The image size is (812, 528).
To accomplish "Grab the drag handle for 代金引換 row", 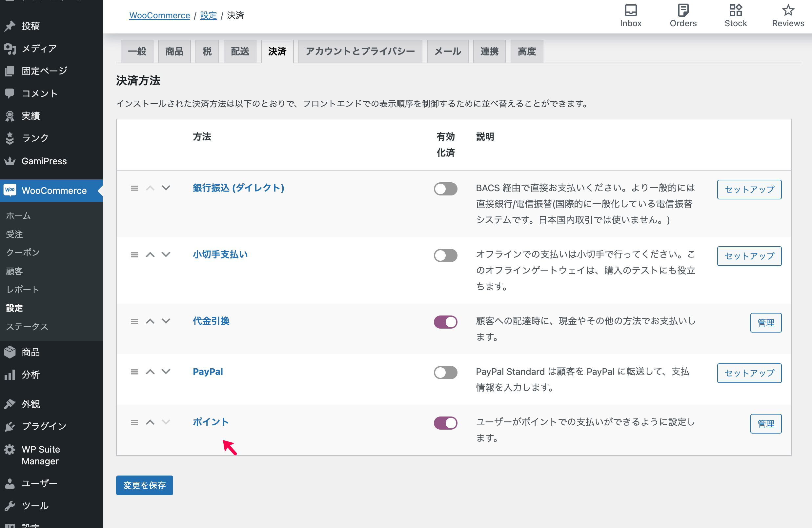I will [x=134, y=321].
